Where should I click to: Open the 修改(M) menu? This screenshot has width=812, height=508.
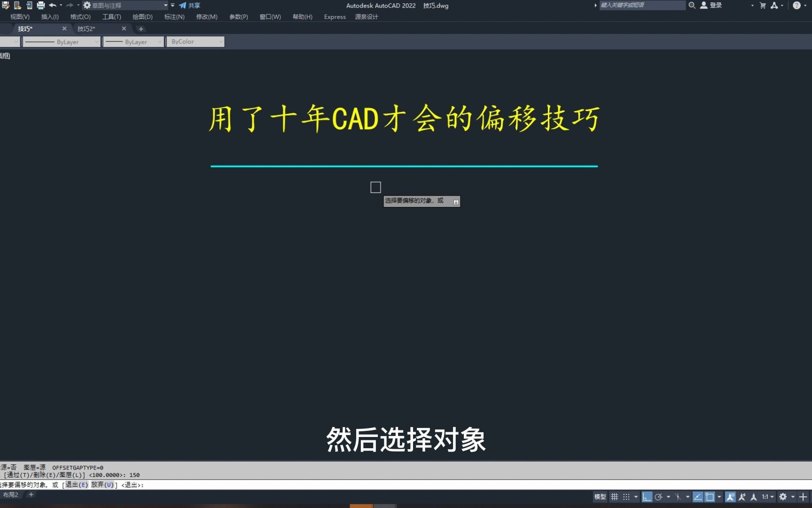[x=206, y=16]
